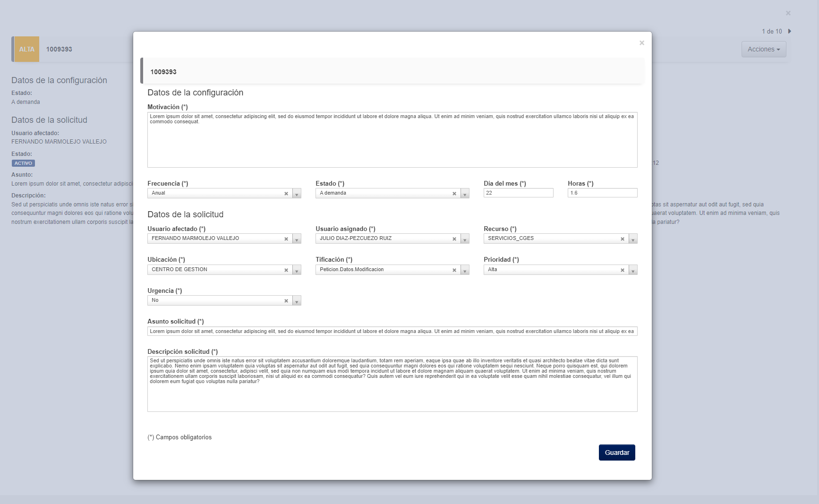
Task: Expand the Usuario asignado dropdown
Action: coord(465,239)
